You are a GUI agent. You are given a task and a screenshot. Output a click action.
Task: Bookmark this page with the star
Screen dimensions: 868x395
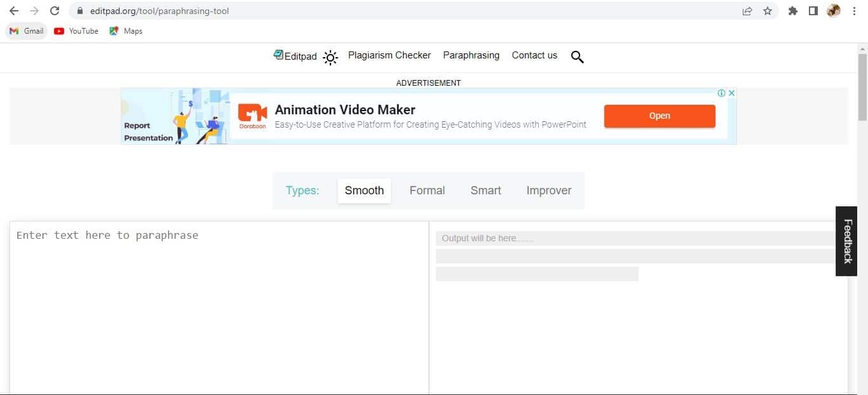tap(768, 11)
